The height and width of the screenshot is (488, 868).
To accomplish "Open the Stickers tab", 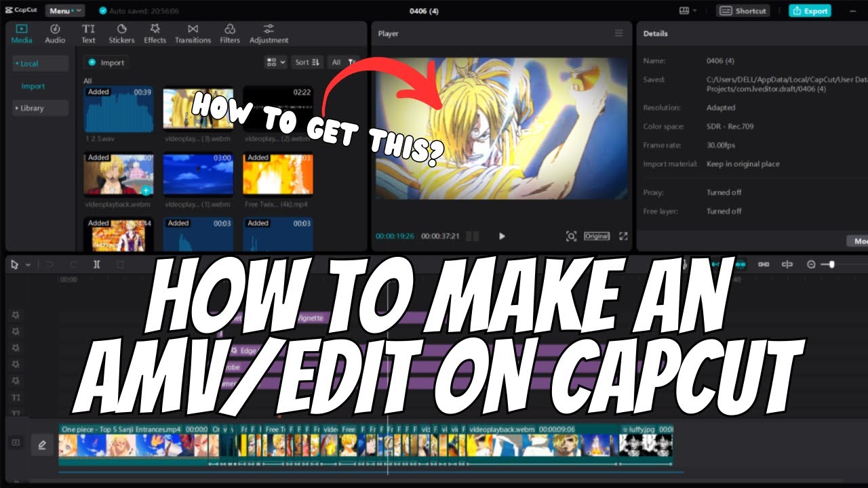I will pyautogui.click(x=121, y=34).
